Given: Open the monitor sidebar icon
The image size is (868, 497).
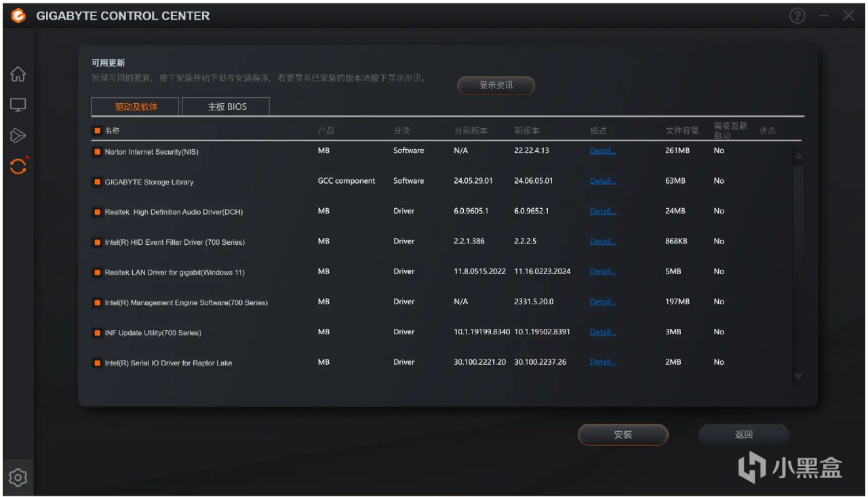Looking at the screenshot, I should pyautogui.click(x=18, y=105).
